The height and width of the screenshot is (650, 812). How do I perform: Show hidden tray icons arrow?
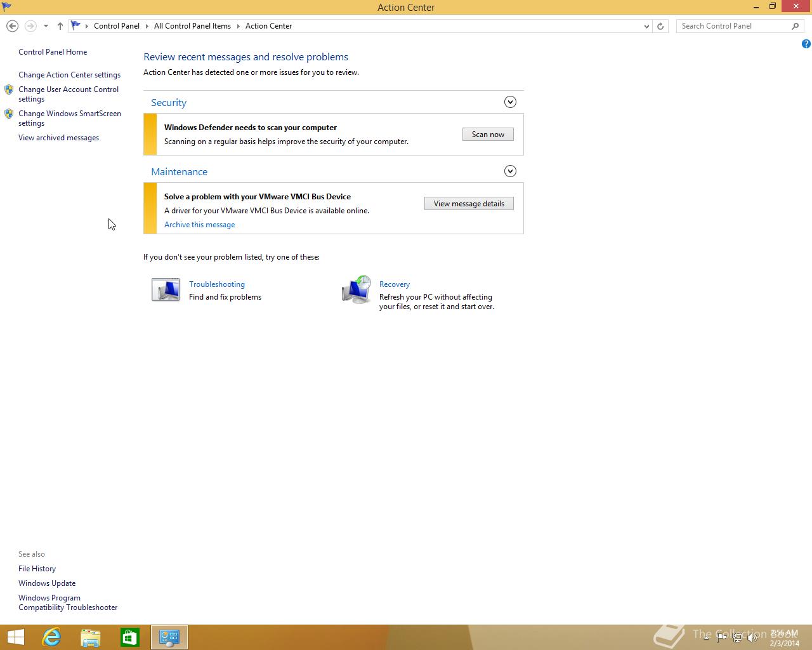pyautogui.click(x=706, y=637)
